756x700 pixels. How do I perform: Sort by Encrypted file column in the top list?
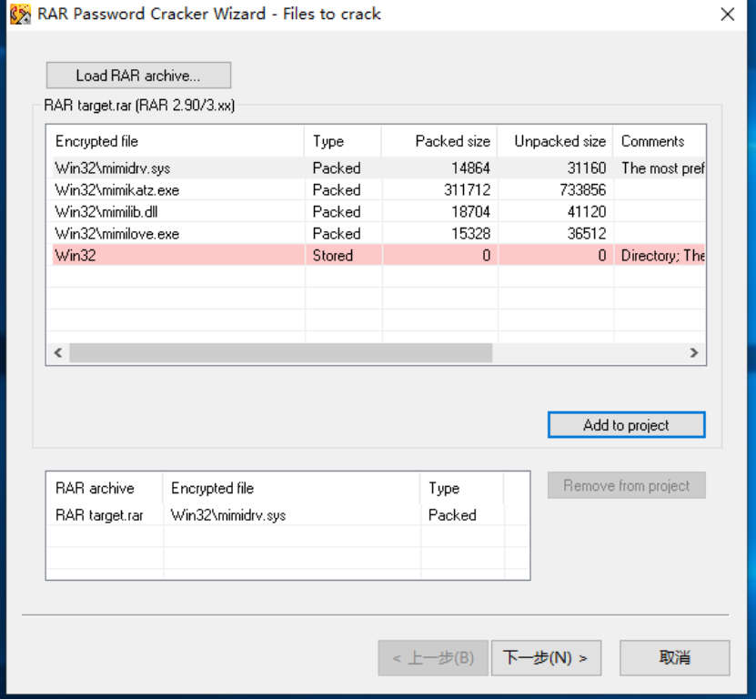tap(176, 141)
